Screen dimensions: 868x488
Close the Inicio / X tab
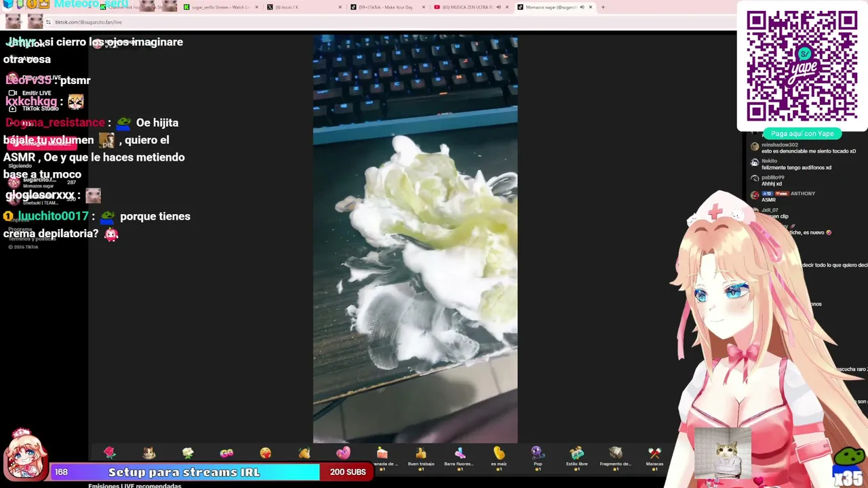click(x=340, y=7)
